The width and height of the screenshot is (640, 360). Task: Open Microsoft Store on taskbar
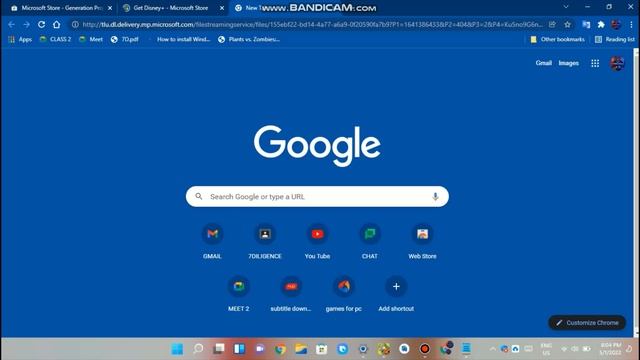[x=322, y=349]
